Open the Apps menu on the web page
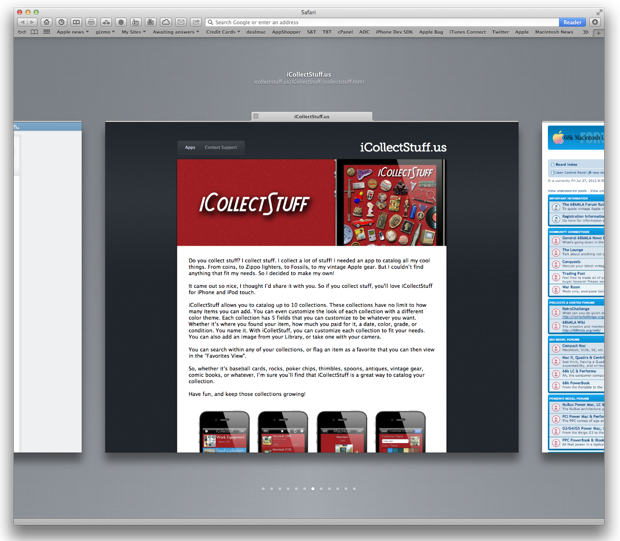The image size is (620, 541). [190, 147]
